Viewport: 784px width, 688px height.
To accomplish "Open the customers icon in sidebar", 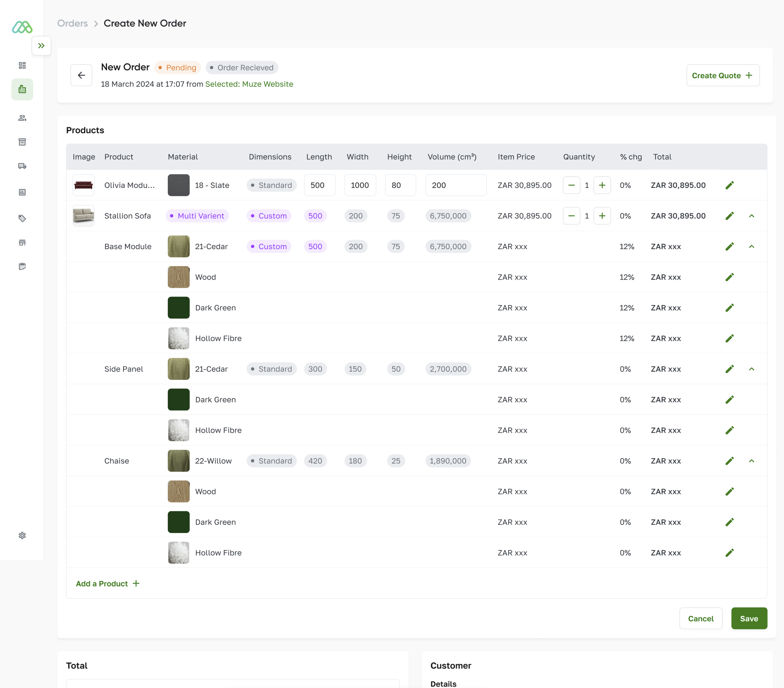I will click(x=22, y=118).
